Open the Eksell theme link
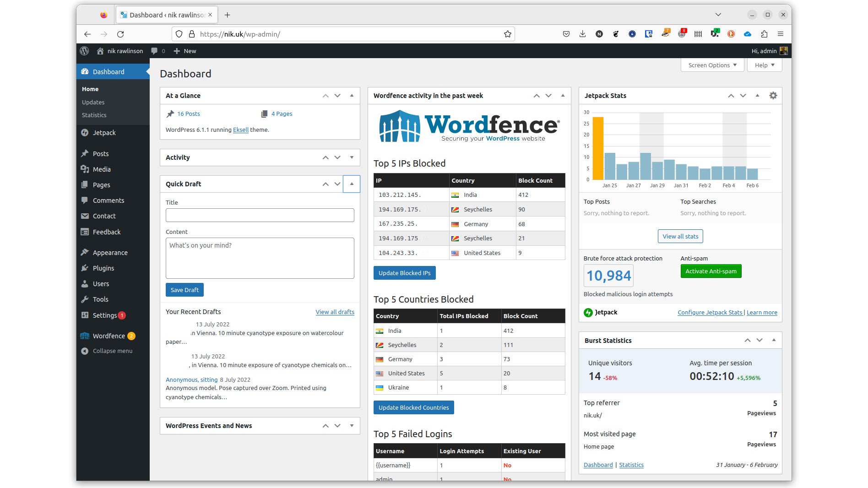The height and width of the screenshot is (488, 868). (241, 130)
